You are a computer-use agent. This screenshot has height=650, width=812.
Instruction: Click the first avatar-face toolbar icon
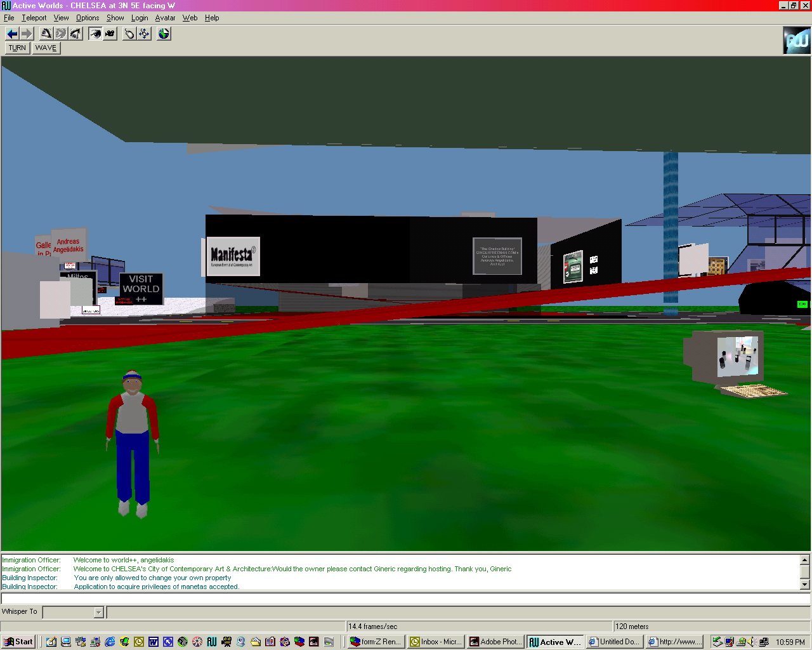[46, 34]
